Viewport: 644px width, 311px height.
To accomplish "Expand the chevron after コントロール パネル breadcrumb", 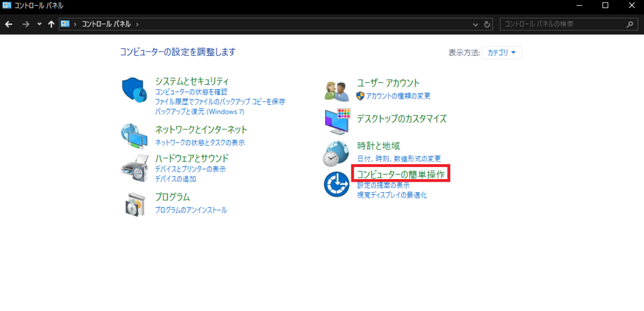I will 136,25.
